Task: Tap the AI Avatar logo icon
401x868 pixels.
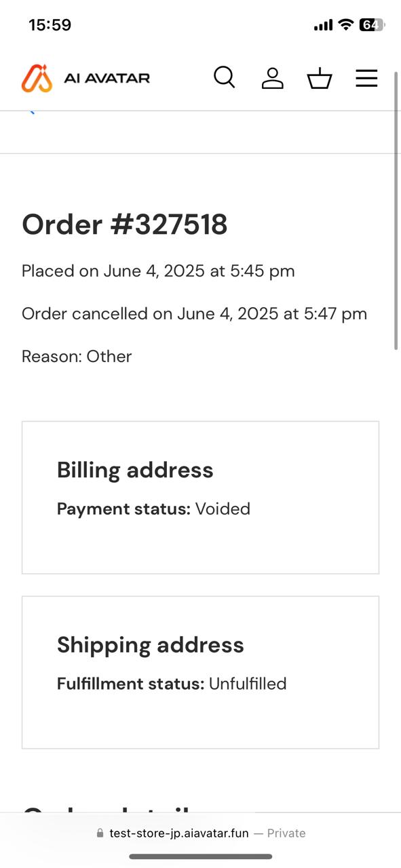Action: coord(37,78)
